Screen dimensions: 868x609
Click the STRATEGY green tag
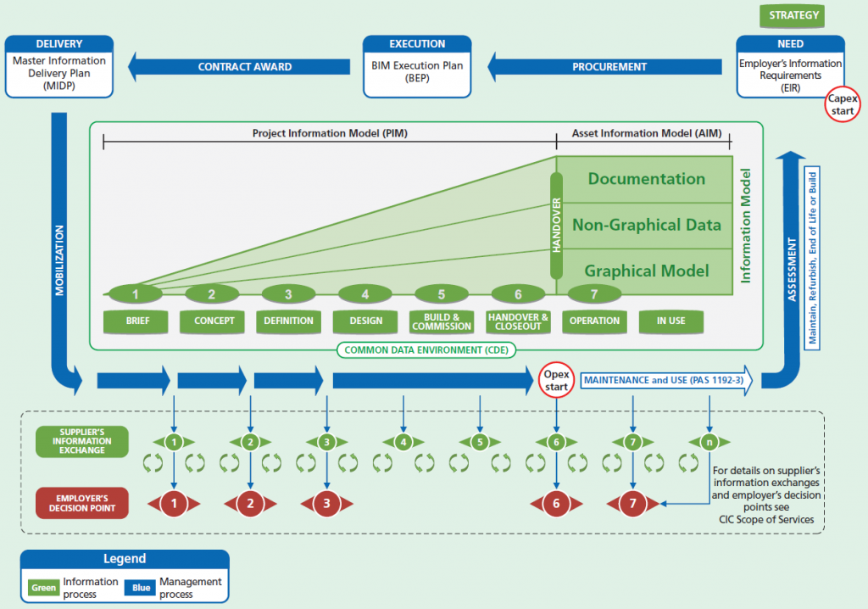point(793,15)
